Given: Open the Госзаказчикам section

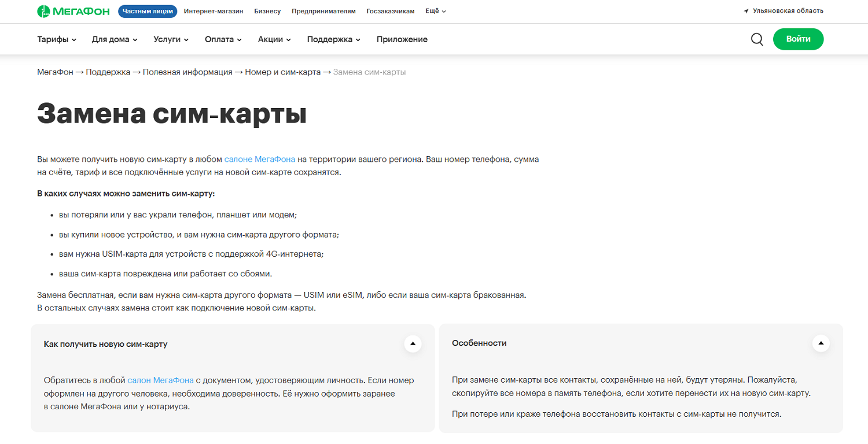Looking at the screenshot, I should click(391, 11).
